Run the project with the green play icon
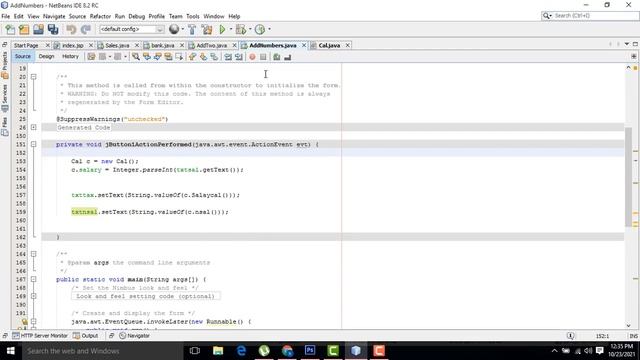Viewport: 640px width, 360px height. pos(222,29)
